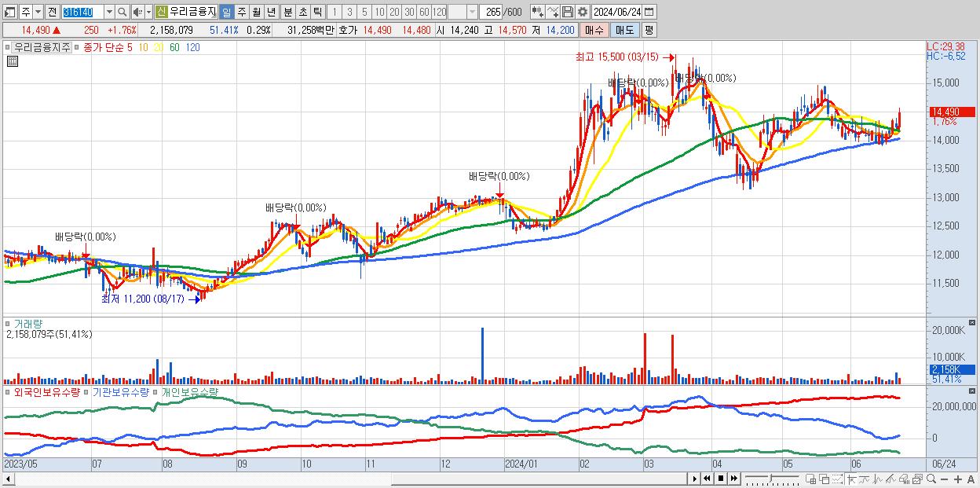Select the 1 interval button
The height and width of the screenshot is (488, 980).
coord(335,12)
